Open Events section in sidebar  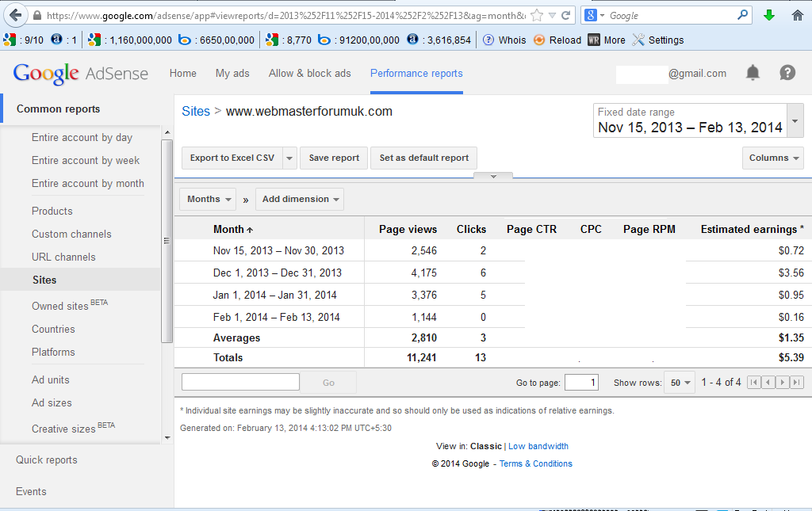pyautogui.click(x=31, y=491)
